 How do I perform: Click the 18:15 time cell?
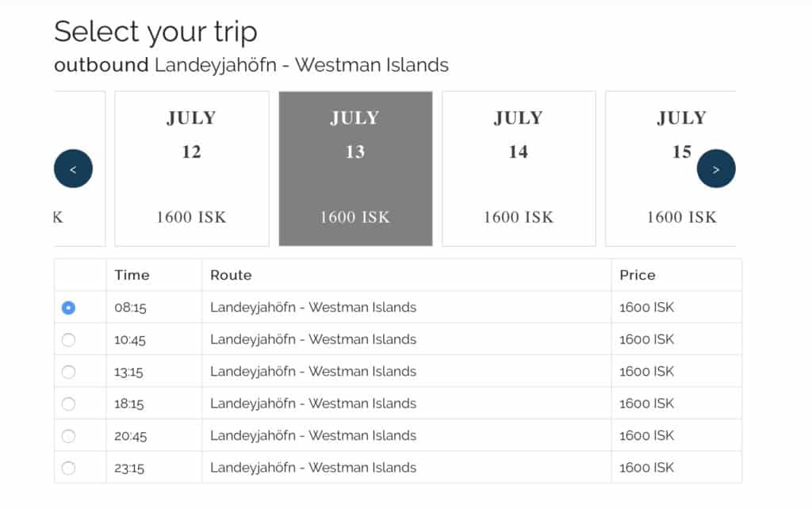129,404
